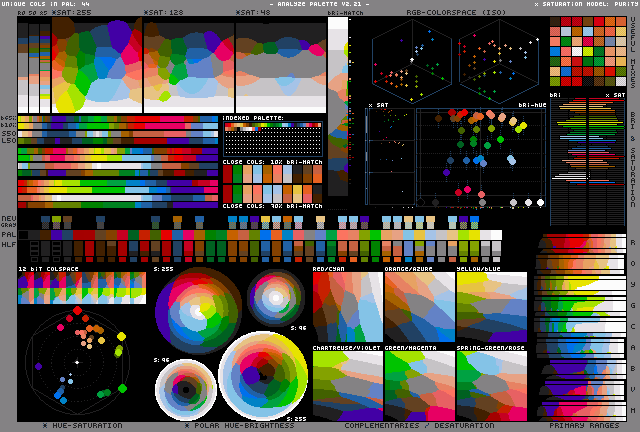Open the Green/Magenta complementary panel
640x432 pixels.
[x=420, y=386]
